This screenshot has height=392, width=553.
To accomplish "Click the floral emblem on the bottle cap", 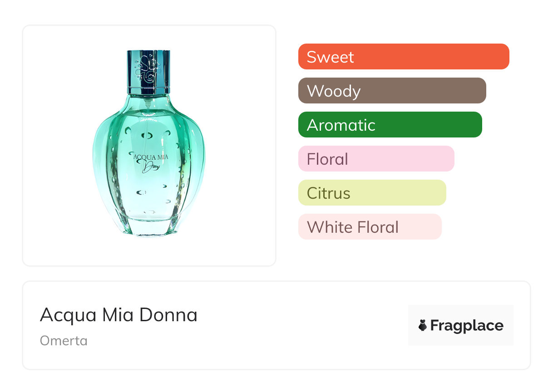I will tap(148, 69).
